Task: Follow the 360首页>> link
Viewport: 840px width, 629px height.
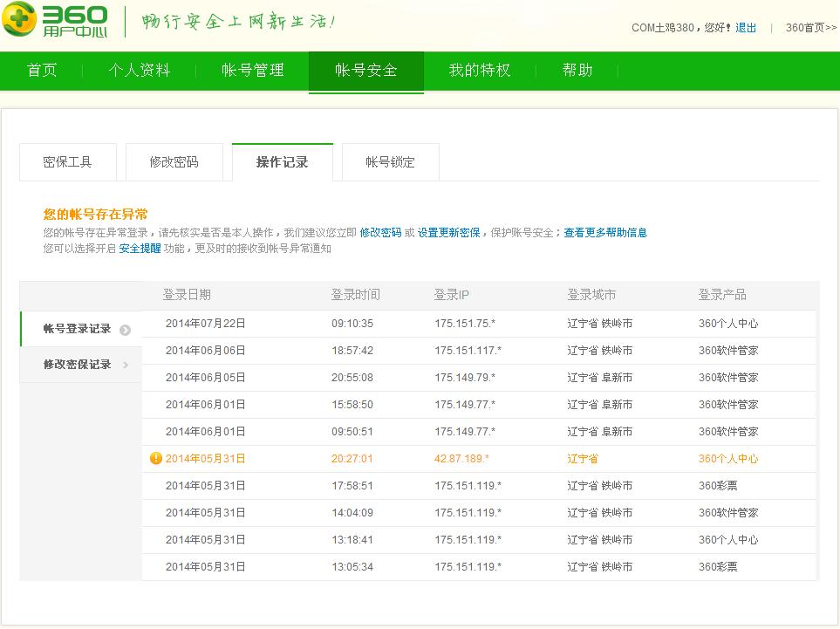Action: point(811,28)
